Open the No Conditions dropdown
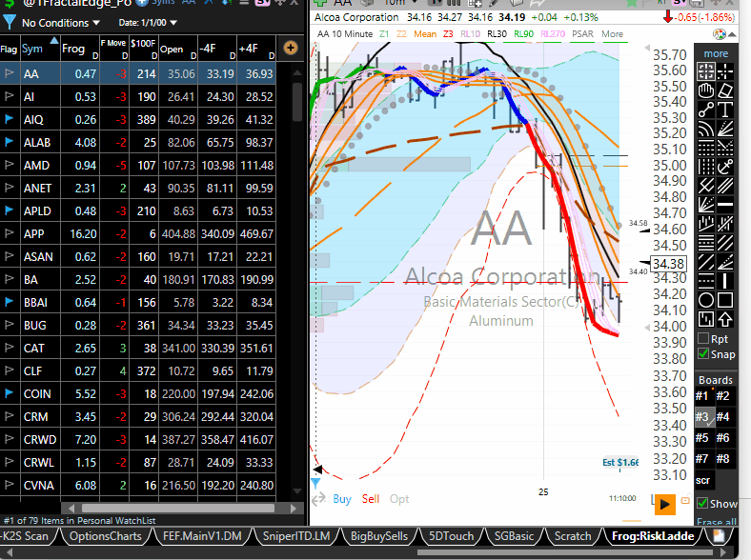The width and height of the screenshot is (751, 560). (x=60, y=23)
